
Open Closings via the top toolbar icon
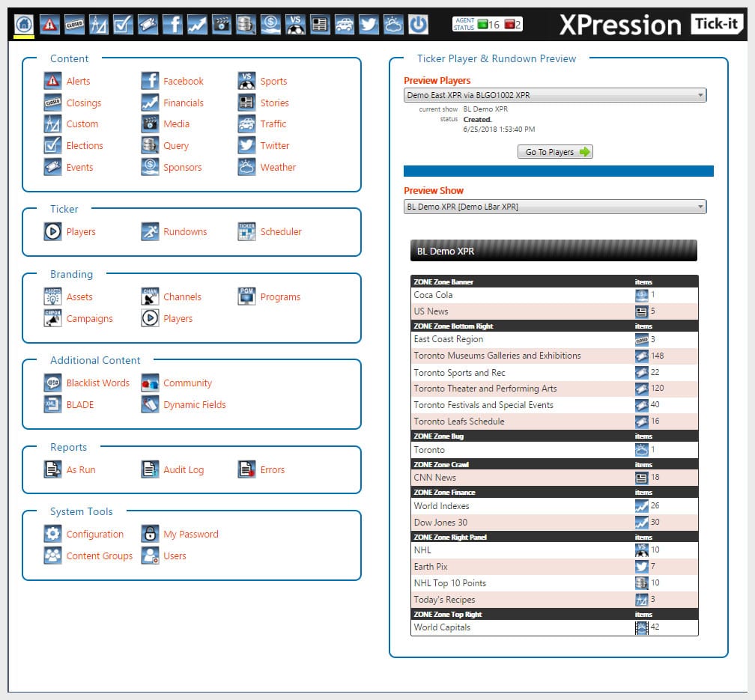[x=74, y=24]
